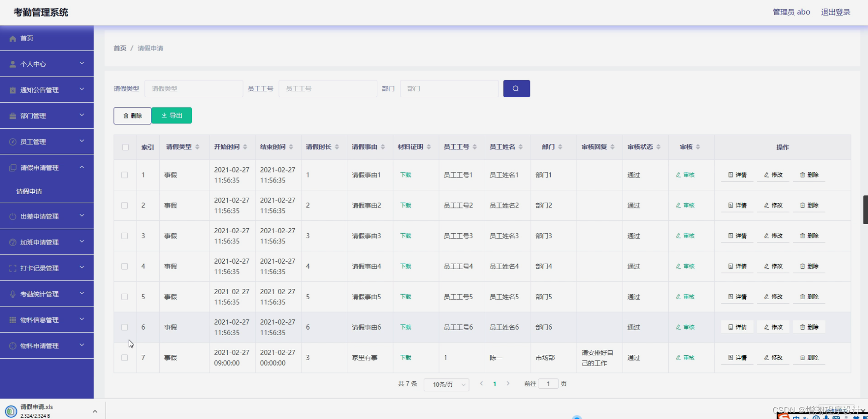
Task: Click the page vertical scrollbar thumb
Action: (x=865, y=210)
